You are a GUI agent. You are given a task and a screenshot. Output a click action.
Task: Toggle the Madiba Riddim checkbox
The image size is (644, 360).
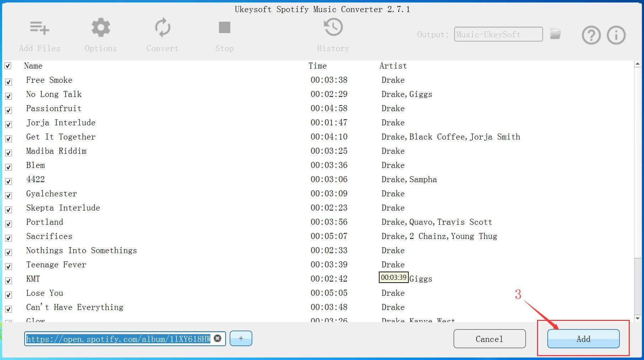click(9, 153)
